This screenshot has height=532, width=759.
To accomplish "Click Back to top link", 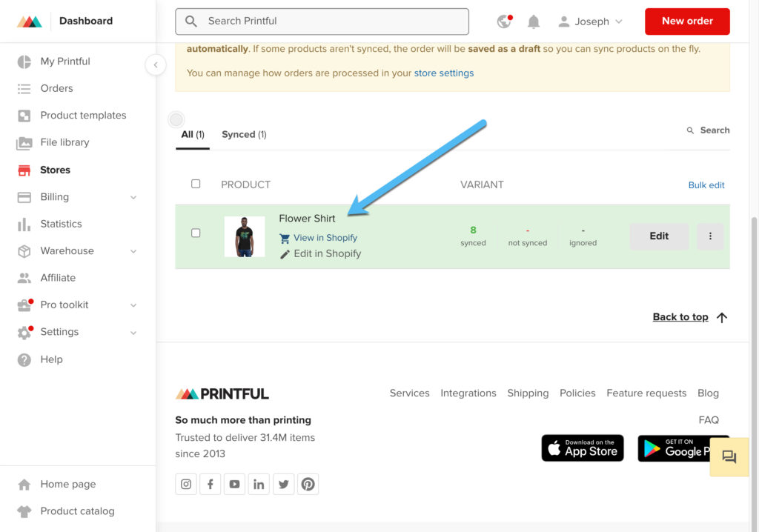I will point(690,317).
